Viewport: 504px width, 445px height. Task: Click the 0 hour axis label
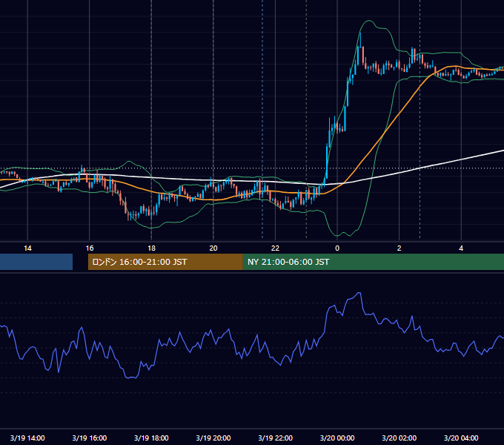coord(337,248)
